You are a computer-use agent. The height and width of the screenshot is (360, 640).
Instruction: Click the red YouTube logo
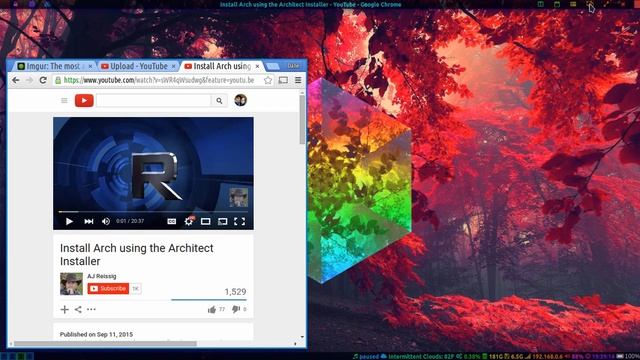pos(84,100)
